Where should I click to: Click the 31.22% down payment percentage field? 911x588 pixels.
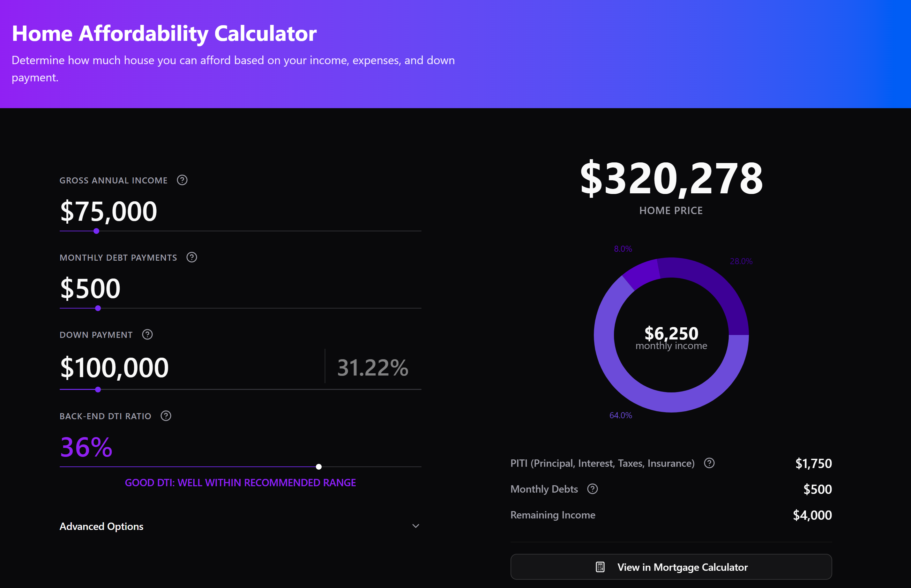[x=373, y=368]
